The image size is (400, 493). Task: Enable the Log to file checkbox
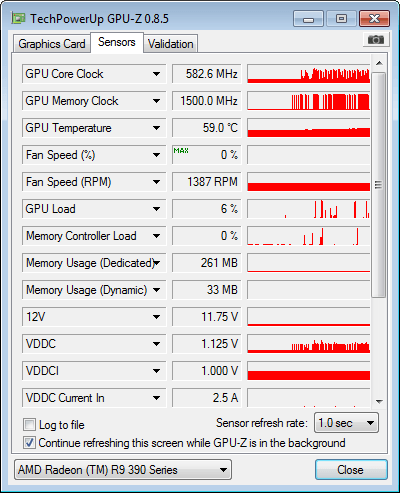coord(29,425)
